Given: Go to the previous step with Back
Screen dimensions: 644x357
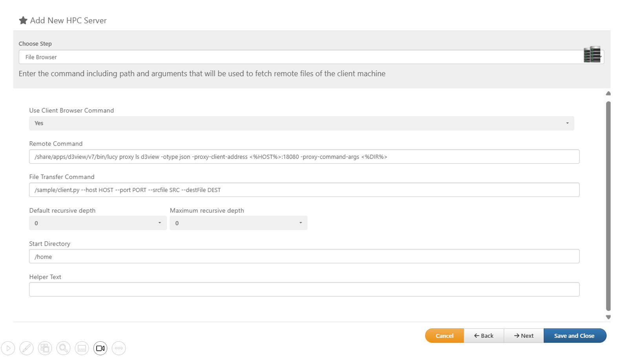Looking at the screenshot, I should coord(484,335).
